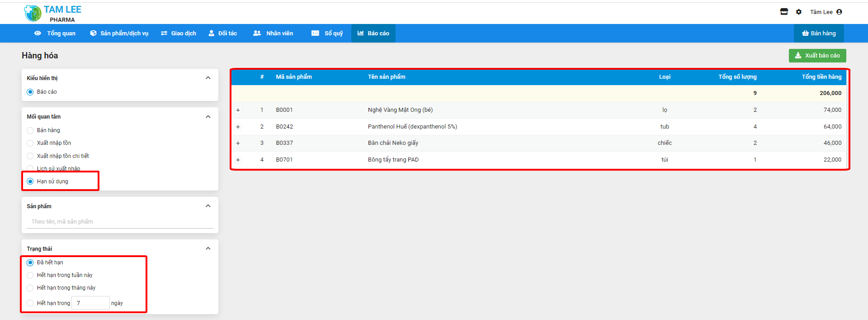Expand row B0242 details
The width and height of the screenshot is (868, 320).
coord(238,127)
